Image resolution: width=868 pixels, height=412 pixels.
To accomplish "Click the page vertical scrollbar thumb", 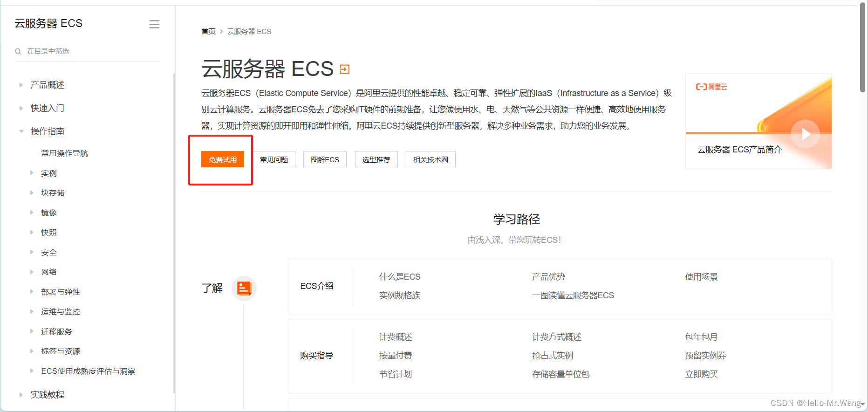I will pos(863,48).
